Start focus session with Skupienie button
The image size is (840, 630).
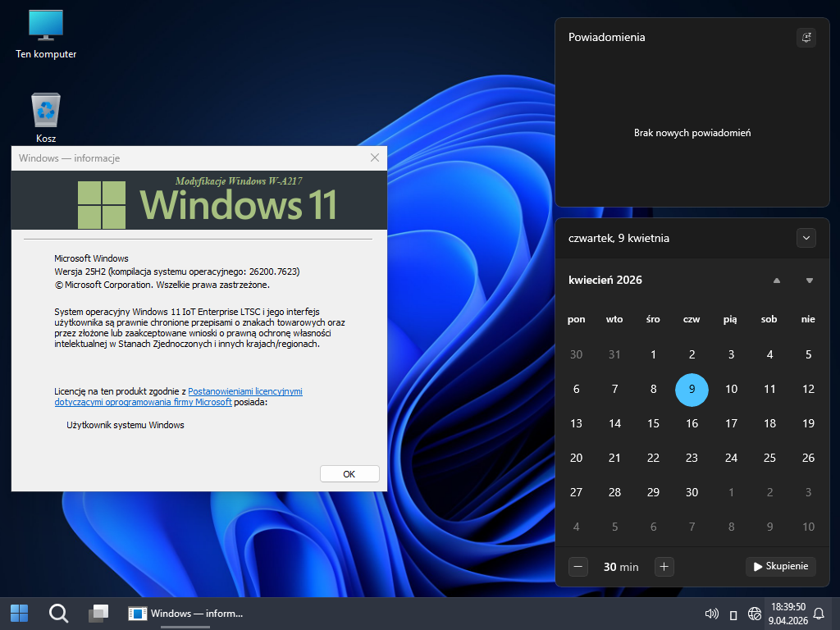pos(781,566)
